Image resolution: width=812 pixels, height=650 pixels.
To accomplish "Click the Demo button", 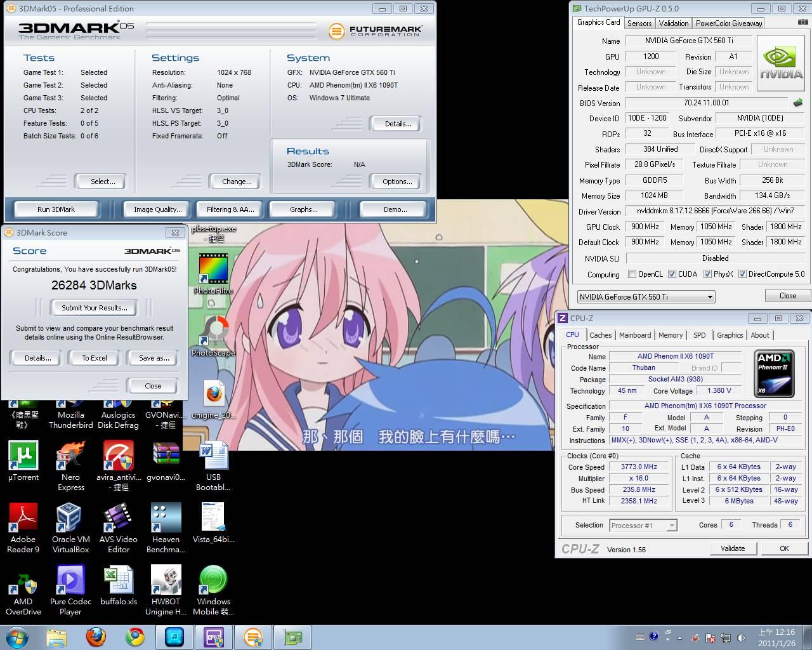I will pos(395,209).
